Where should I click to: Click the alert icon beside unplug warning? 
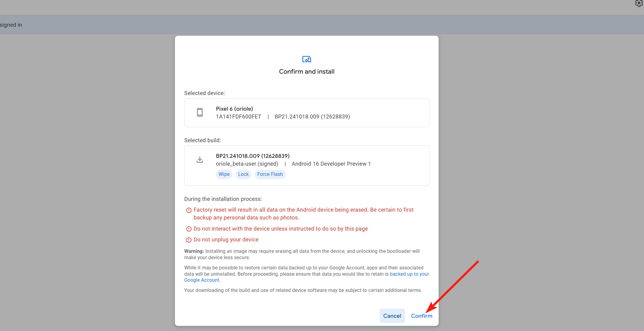[189, 240]
